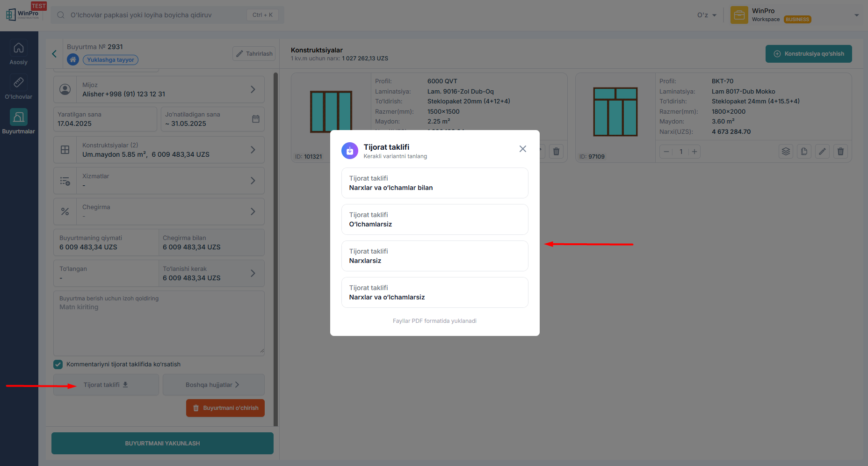Click the Buyurtmaning qiymati amount
868x466 pixels.
pos(88,247)
